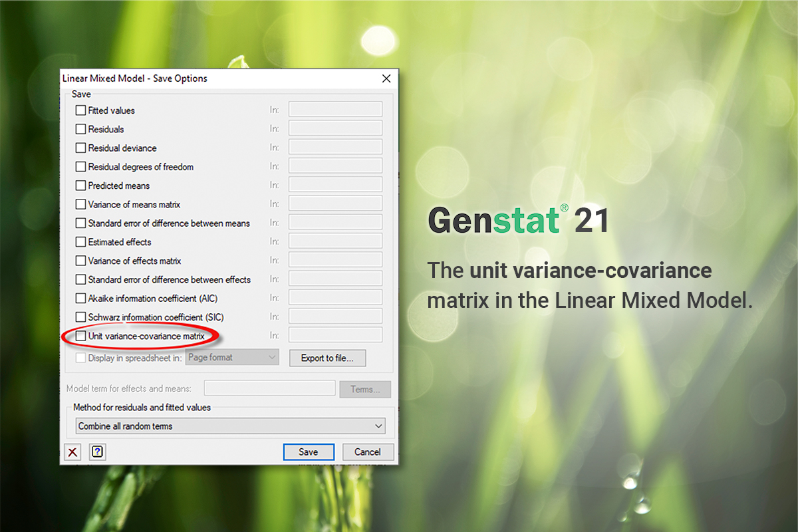Screen dimensions: 798x532
Task: Toggle Residual degrees of freedom checkbox
Action: [x=80, y=167]
